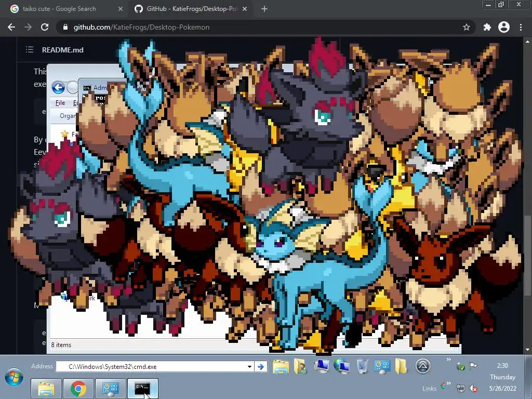The height and width of the screenshot is (399, 532).
Task: Close the GitHub Desktop-Pokemon tab
Action: [245, 9]
